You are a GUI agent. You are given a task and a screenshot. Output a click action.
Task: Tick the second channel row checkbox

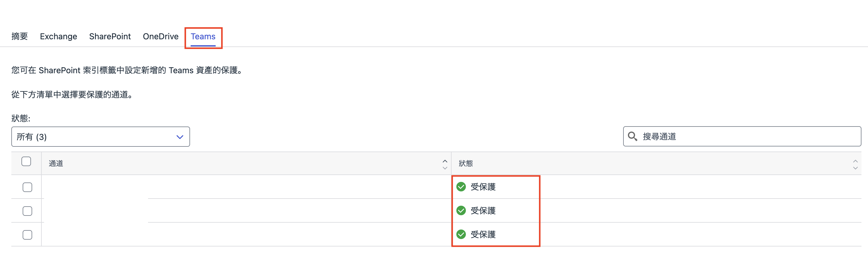[27, 211]
